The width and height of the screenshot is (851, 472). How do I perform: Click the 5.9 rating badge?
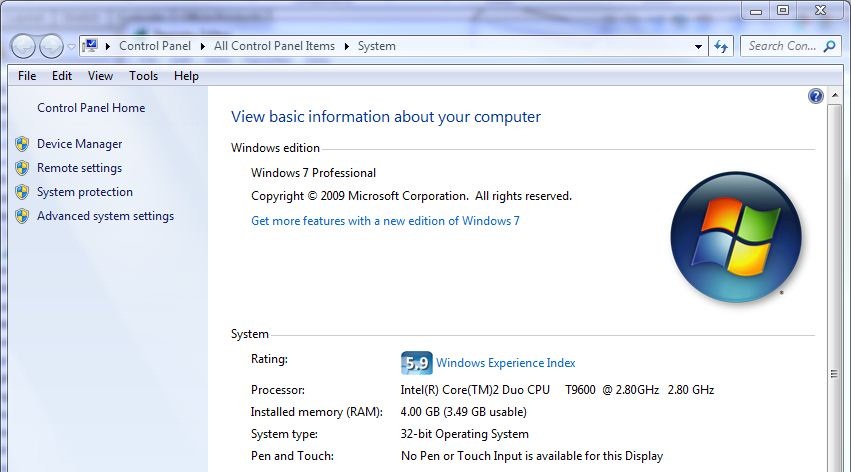click(x=417, y=363)
